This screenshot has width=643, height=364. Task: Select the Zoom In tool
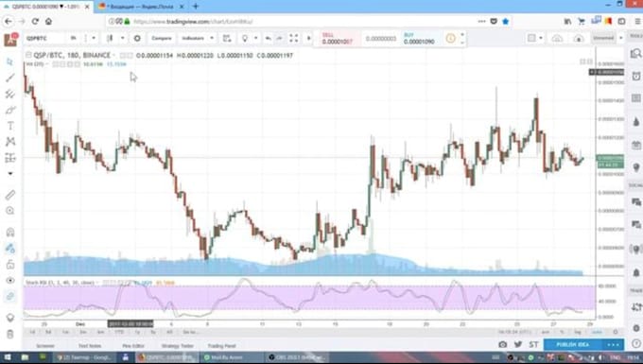coord(10,211)
